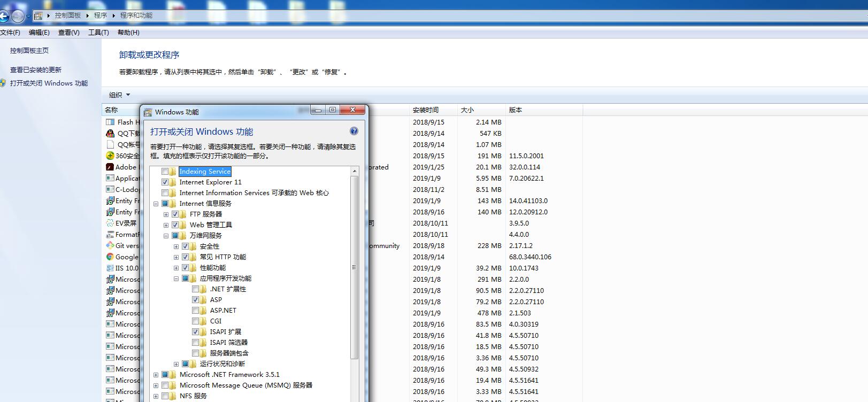868x402 pixels.
Task: Open the 工具(T) menu
Action: click(x=98, y=33)
